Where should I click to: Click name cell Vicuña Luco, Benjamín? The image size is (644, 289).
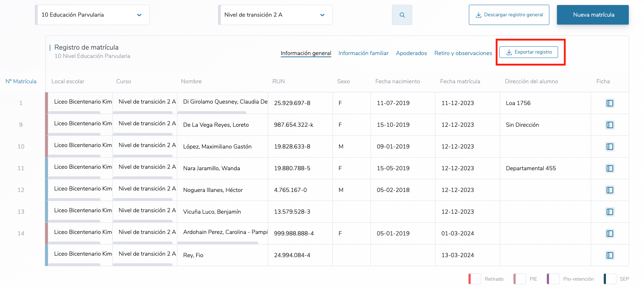[223, 212]
